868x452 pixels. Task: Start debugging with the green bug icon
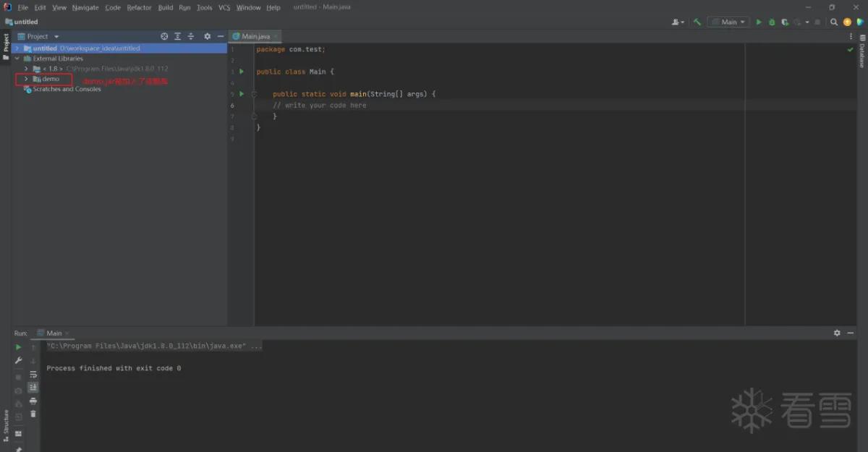[x=772, y=22]
